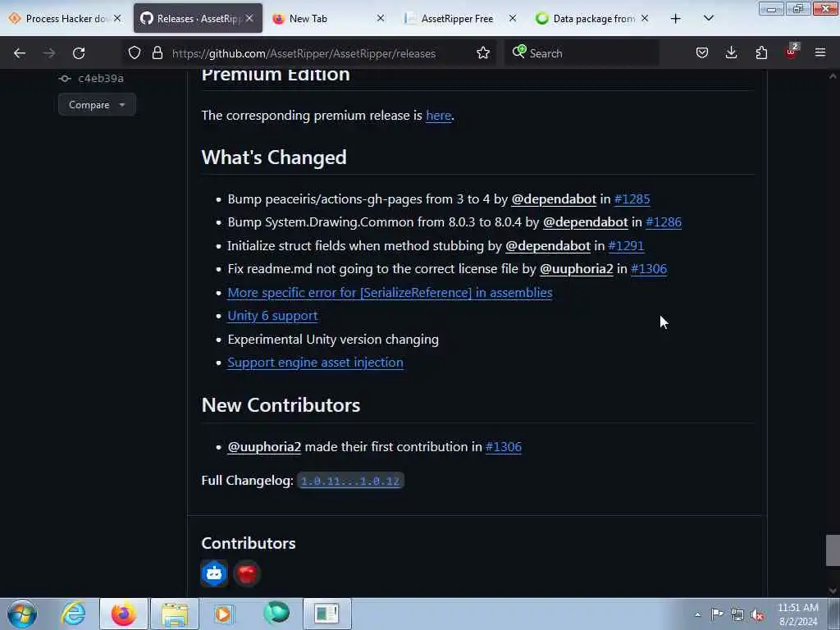
Task: Open Firefox application menu
Action: 820,53
